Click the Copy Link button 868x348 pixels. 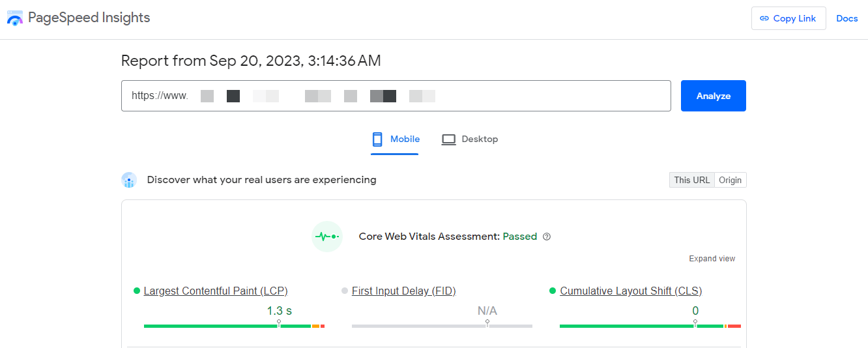pos(788,18)
